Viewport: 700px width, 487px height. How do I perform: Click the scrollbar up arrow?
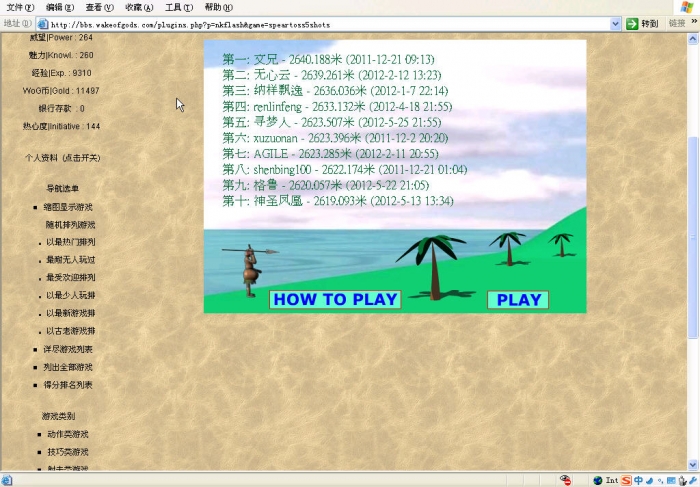pos(692,39)
